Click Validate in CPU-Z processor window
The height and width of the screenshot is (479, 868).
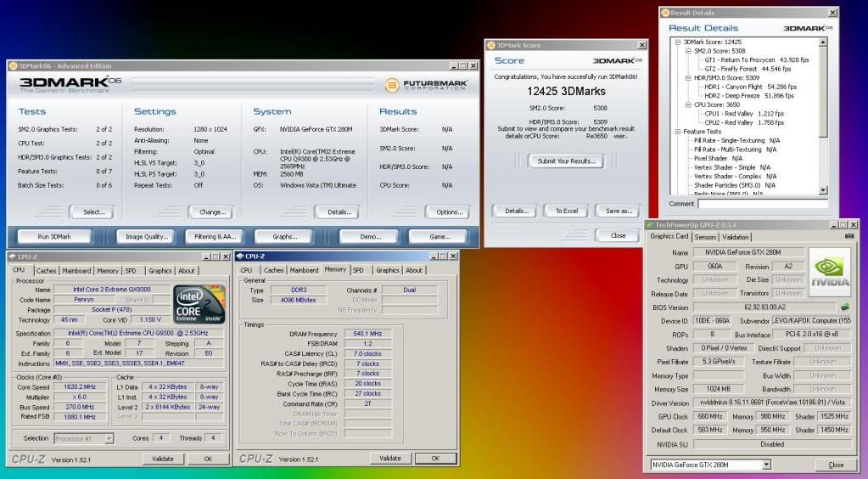[x=162, y=459]
